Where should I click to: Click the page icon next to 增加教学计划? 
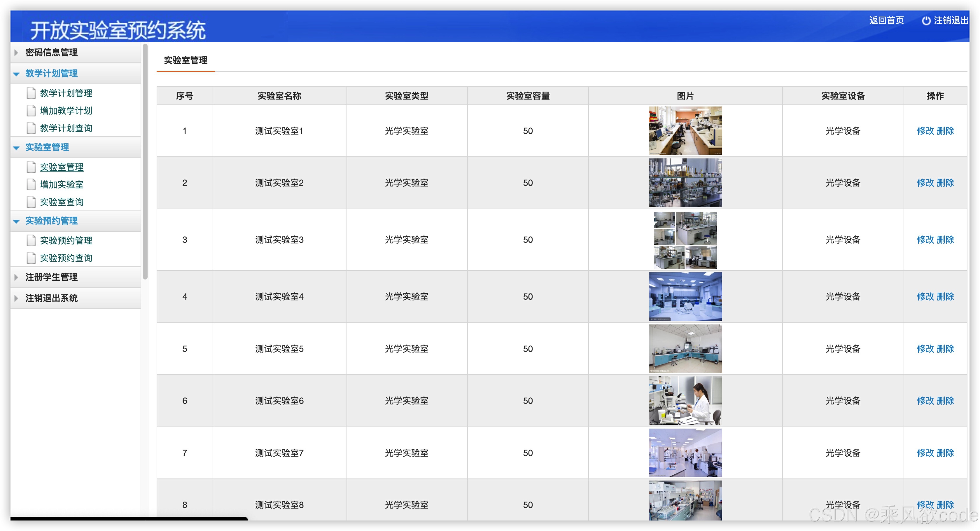click(x=31, y=111)
